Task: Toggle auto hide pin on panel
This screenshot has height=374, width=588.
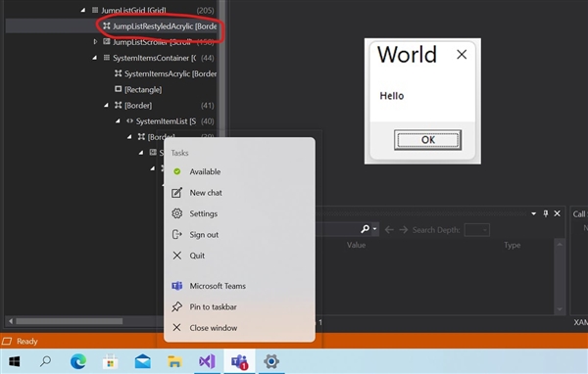Action: [x=546, y=213]
